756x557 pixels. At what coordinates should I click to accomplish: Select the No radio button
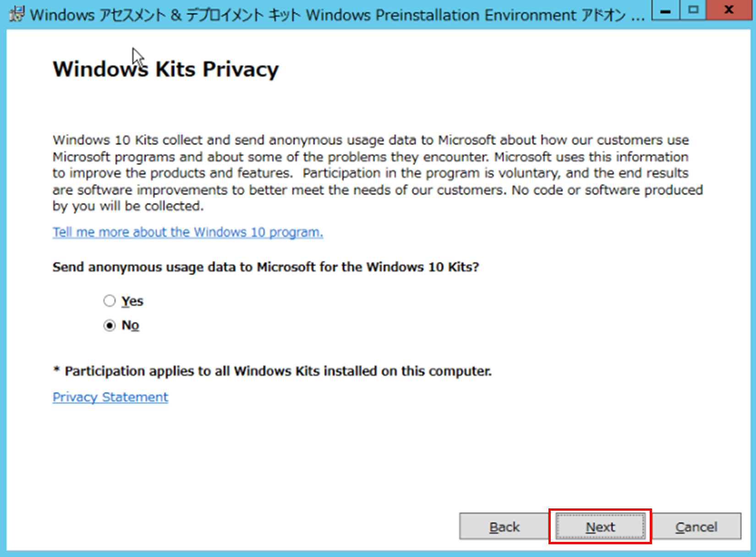coord(110,325)
